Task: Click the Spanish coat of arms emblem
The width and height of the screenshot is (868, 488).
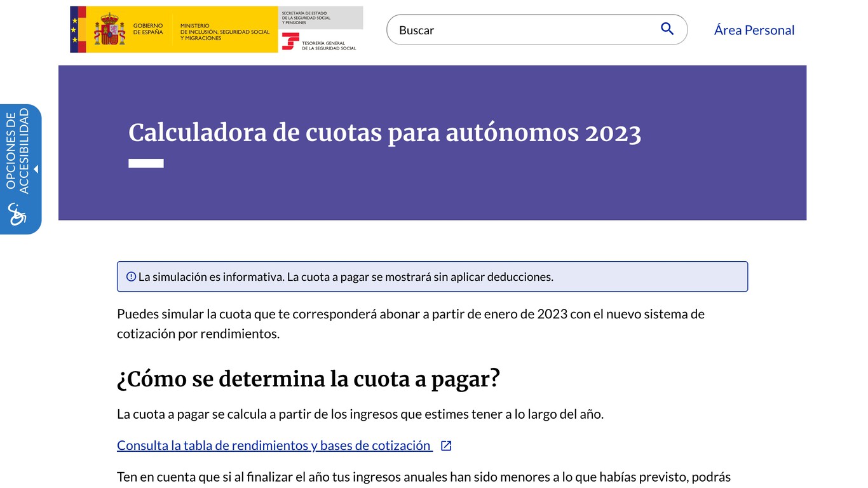Action: coord(109,30)
